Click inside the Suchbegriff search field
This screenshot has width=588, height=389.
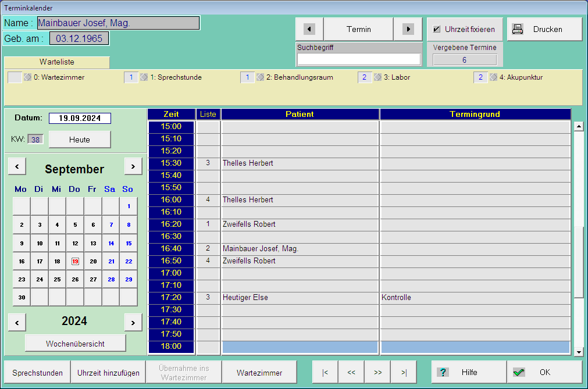point(358,58)
